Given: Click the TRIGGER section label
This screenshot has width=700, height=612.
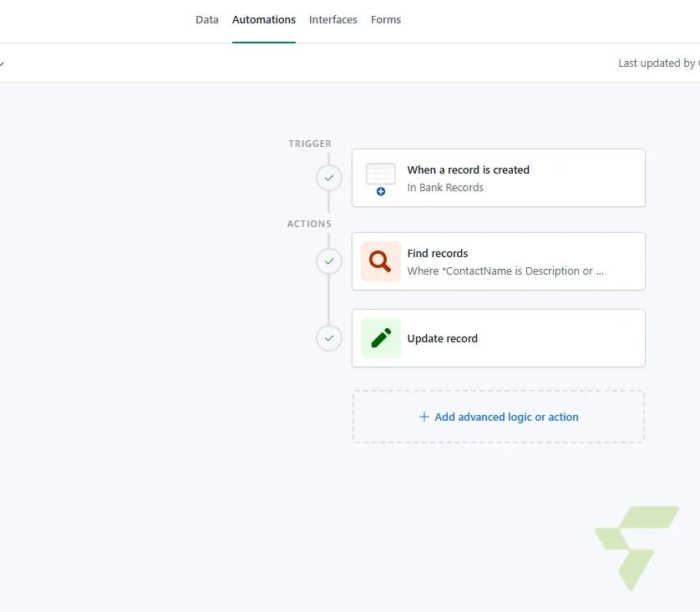Looking at the screenshot, I should pyautogui.click(x=310, y=144).
